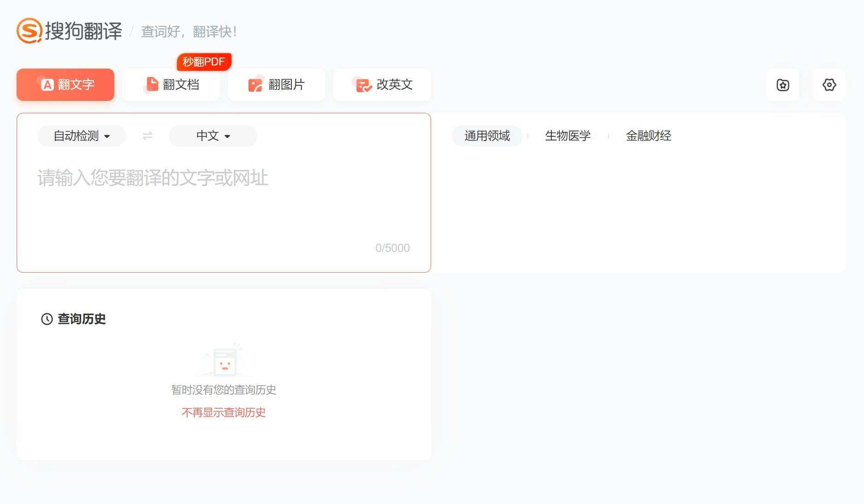Toggle the 秒翻PDF badge
Viewport: 864px width, 504px height.
pos(204,61)
